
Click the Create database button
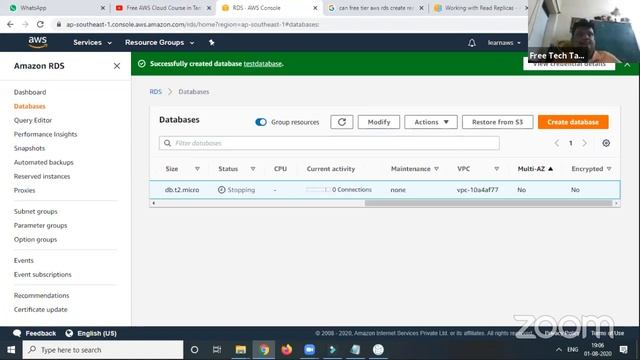tap(573, 122)
